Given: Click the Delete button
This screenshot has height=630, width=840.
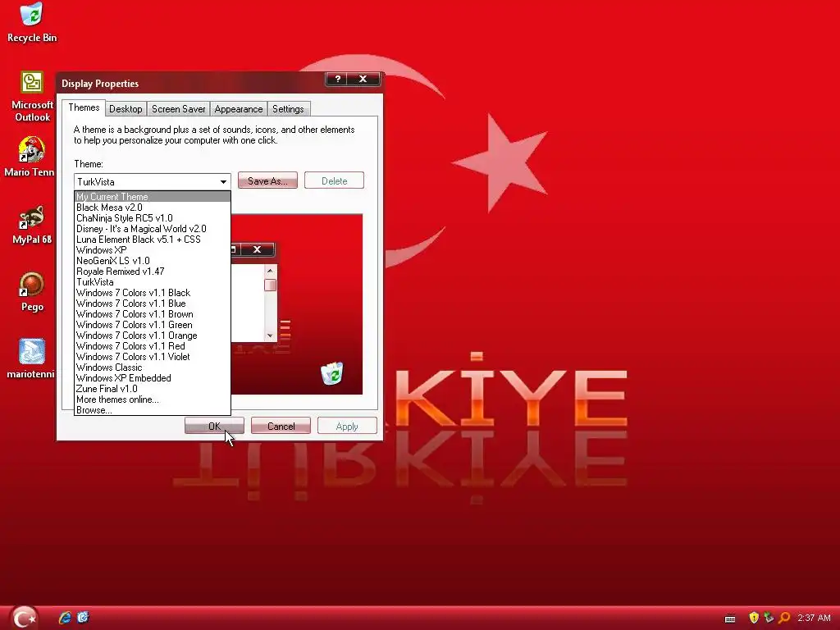Looking at the screenshot, I should (x=335, y=181).
